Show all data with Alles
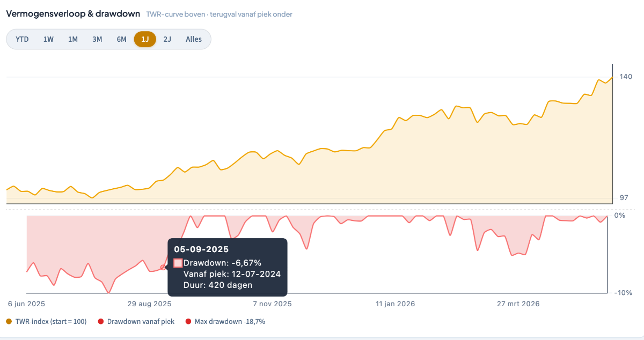The image size is (644, 340). [x=194, y=39]
